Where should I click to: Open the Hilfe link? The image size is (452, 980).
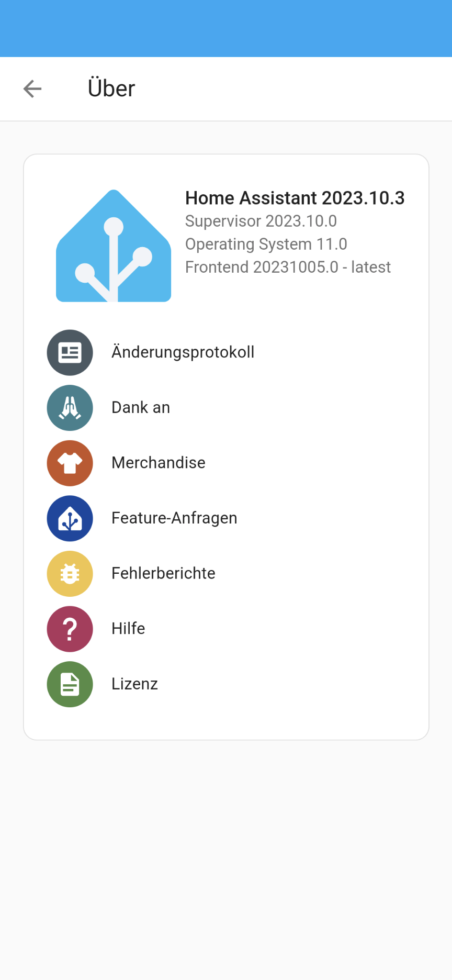[128, 629]
